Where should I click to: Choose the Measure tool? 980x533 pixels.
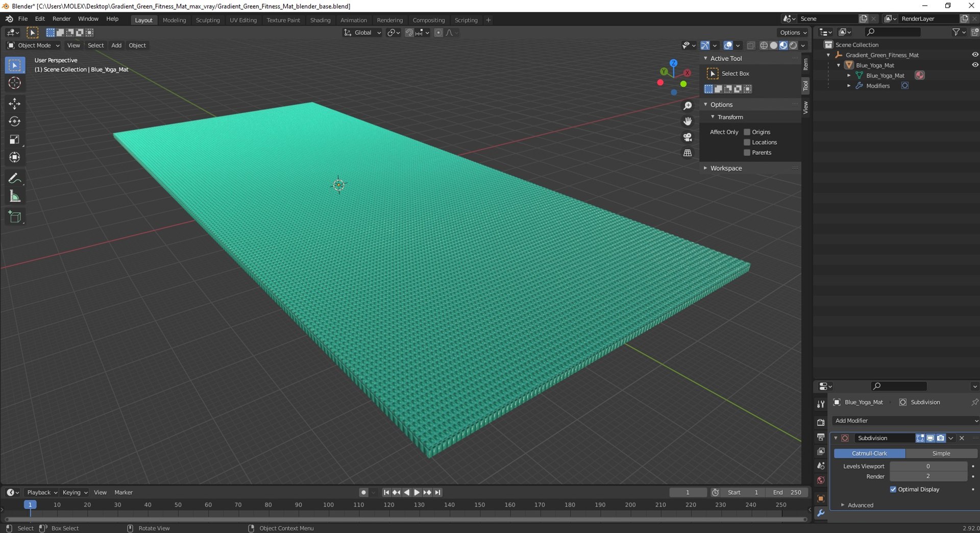pyautogui.click(x=14, y=196)
